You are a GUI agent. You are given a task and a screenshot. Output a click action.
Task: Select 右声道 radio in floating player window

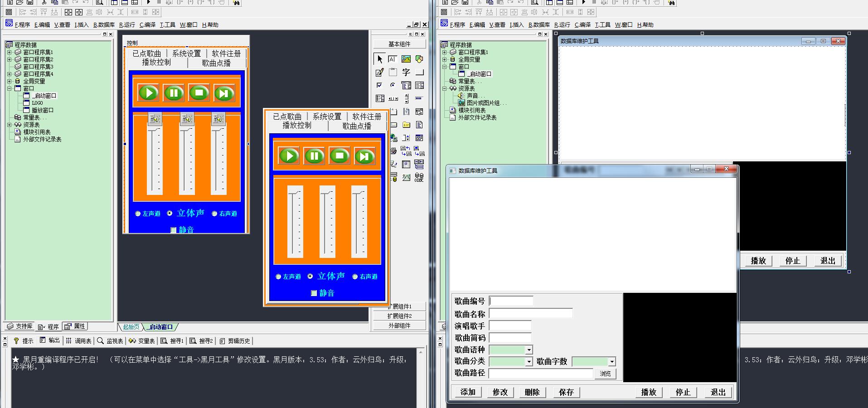(355, 277)
